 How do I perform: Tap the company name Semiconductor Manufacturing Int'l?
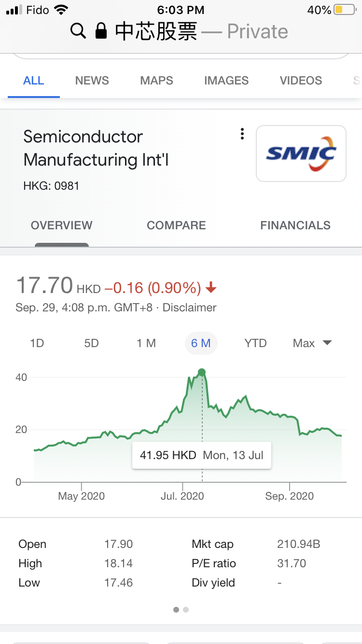click(96, 148)
